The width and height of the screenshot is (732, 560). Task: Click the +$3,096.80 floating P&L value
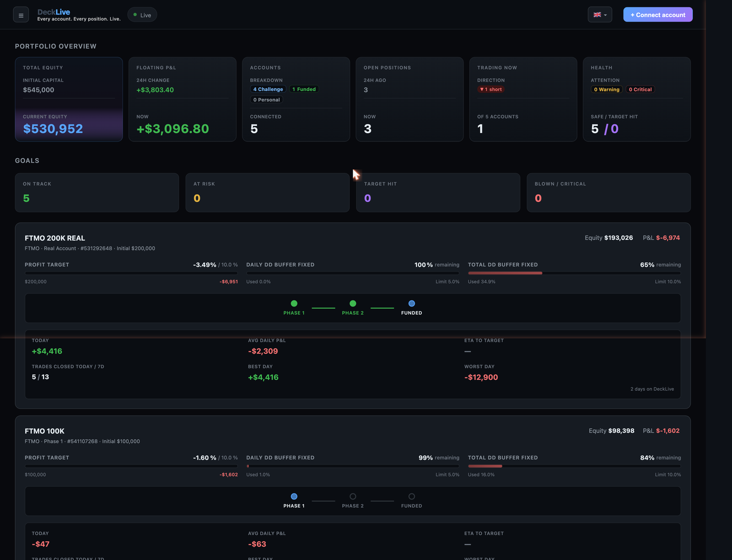[x=173, y=129]
